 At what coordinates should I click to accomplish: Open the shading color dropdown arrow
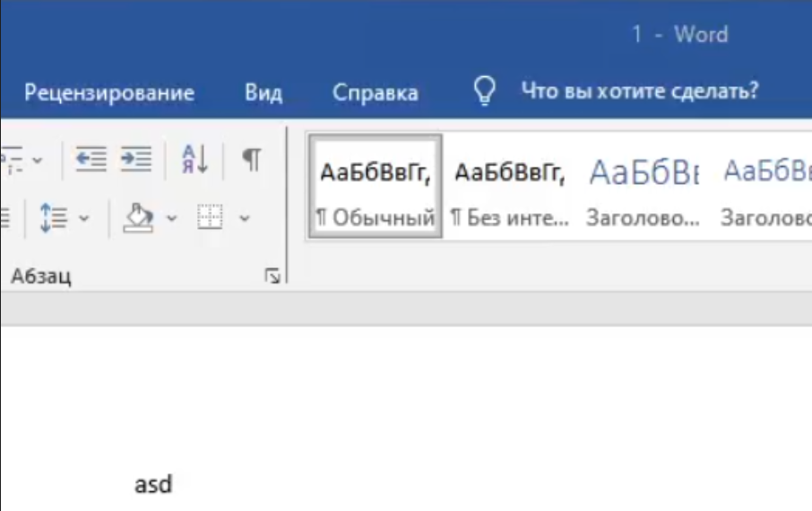tap(171, 219)
